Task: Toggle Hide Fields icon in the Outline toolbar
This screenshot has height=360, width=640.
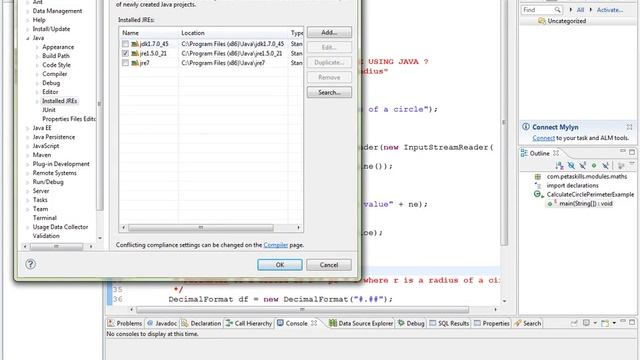Action: tap(571, 165)
